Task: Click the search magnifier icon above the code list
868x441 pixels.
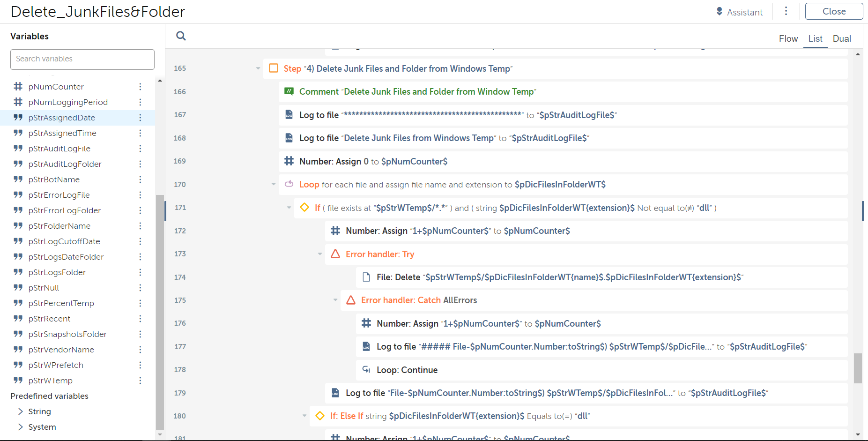Action: point(181,36)
